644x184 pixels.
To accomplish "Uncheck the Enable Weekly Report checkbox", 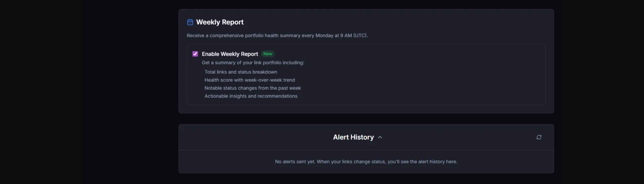I will [x=195, y=54].
